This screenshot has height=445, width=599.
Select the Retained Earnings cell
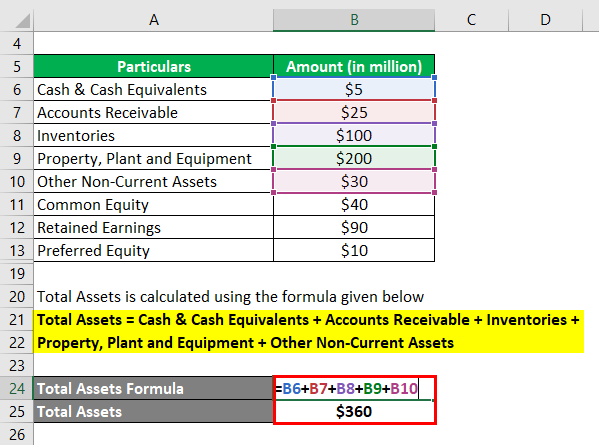point(154,227)
